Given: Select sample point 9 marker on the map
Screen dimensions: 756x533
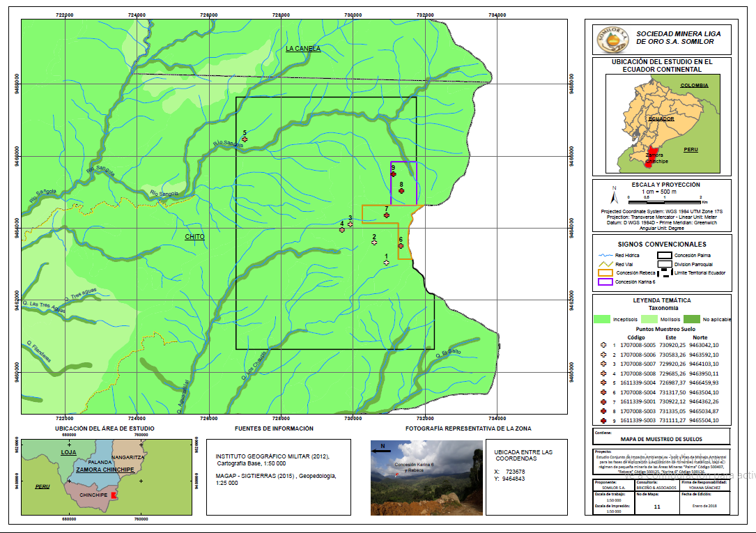Looking at the screenshot, I should (x=394, y=174).
